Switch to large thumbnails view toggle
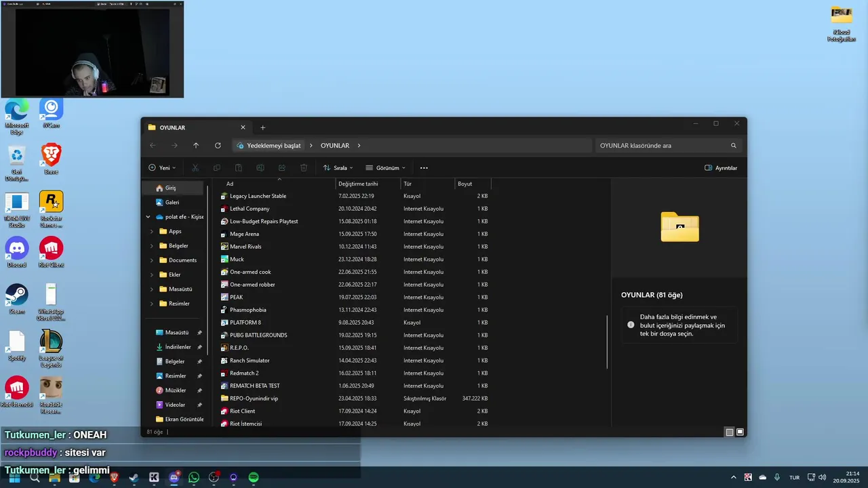 click(x=740, y=432)
